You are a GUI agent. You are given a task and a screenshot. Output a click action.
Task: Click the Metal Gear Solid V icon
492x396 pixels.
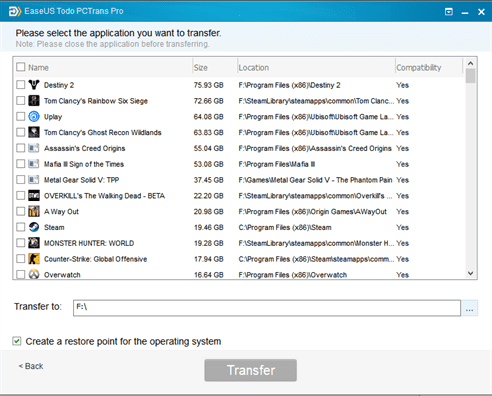click(34, 180)
